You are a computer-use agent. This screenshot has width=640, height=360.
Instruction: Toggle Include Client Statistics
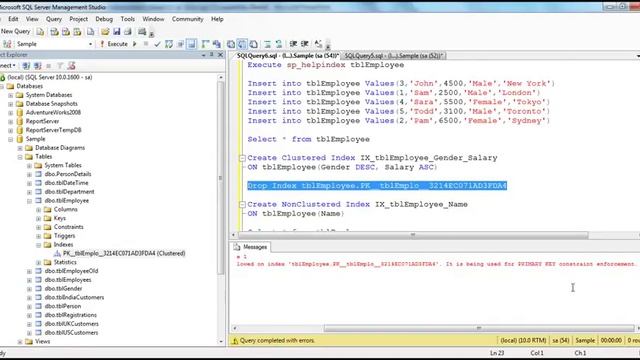[217, 44]
